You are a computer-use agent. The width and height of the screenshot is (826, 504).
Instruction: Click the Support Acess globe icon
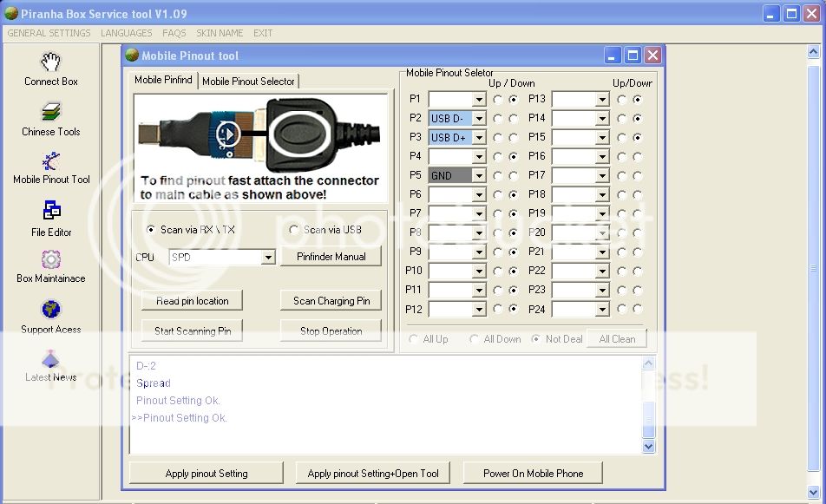click(x=51, y=309)
